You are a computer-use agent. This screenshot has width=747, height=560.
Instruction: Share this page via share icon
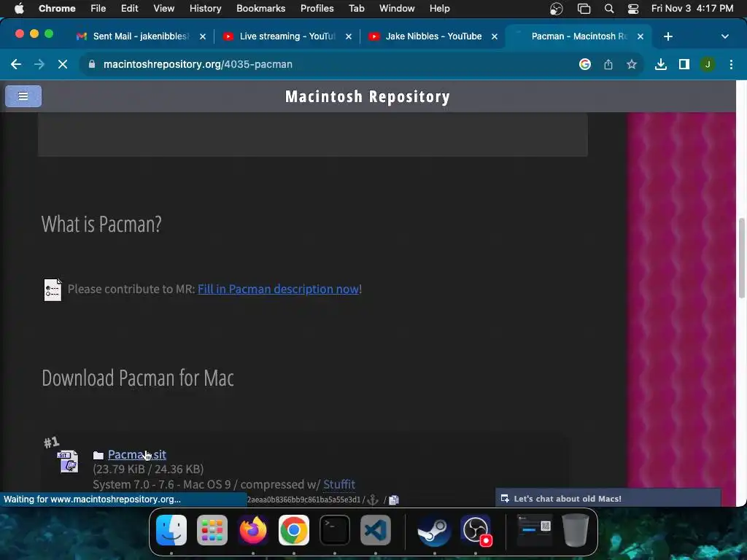(x=608, y=64)
